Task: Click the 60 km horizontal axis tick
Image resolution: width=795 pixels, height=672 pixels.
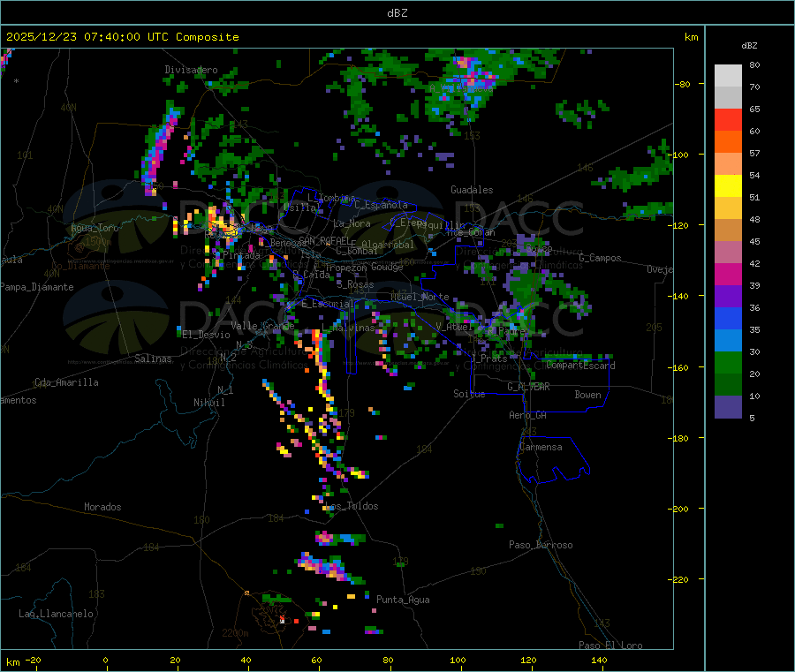Action: 316,661
